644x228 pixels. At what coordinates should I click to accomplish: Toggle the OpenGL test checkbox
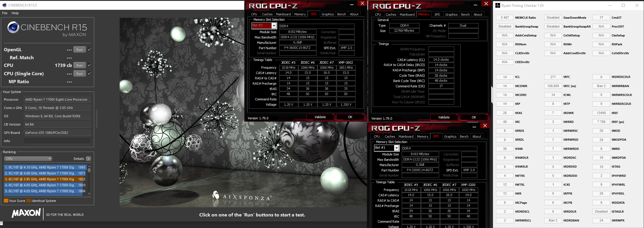[x=90, y=49]
